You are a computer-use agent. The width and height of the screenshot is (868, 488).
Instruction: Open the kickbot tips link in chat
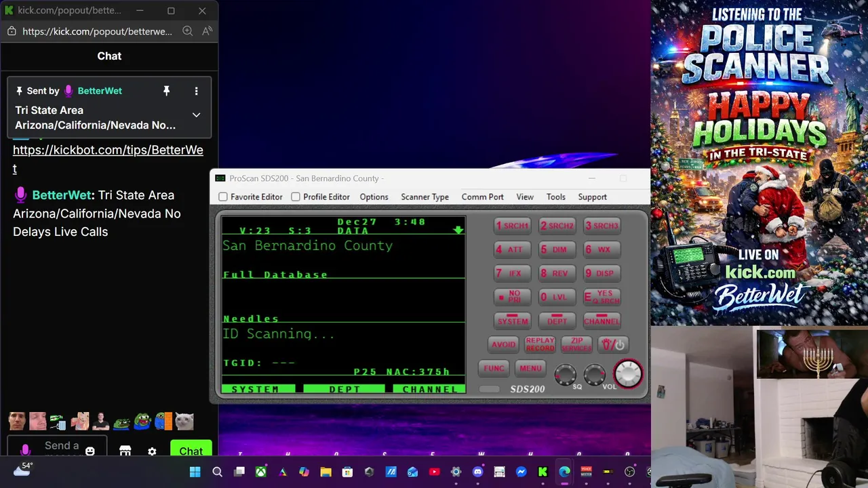pos(108,159)
